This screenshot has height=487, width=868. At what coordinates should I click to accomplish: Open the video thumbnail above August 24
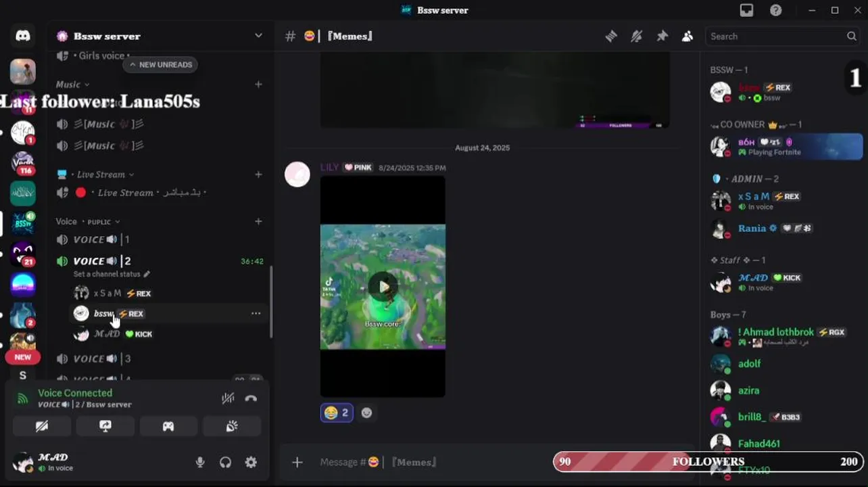495,91
